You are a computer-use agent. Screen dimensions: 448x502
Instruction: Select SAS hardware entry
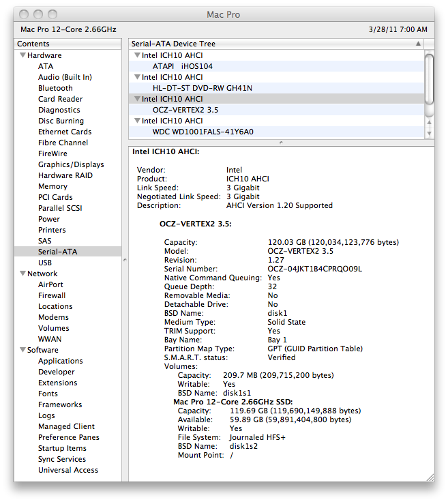point(45,241)
